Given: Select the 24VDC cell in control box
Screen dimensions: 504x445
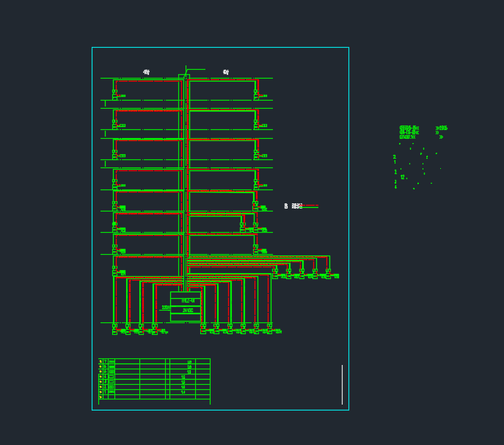Looking at the screenshot, I should tap(186, 311).
